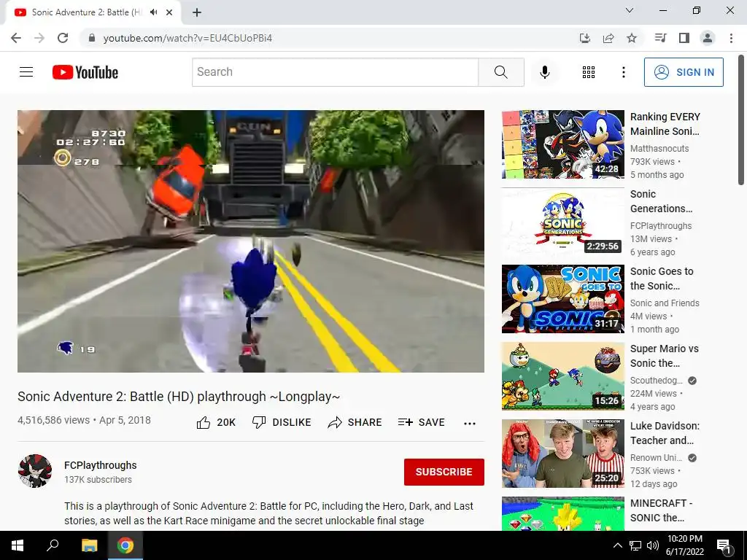The image size is (747, 560).
Task: Open network icon in system tray
Action: coord(635,545)
